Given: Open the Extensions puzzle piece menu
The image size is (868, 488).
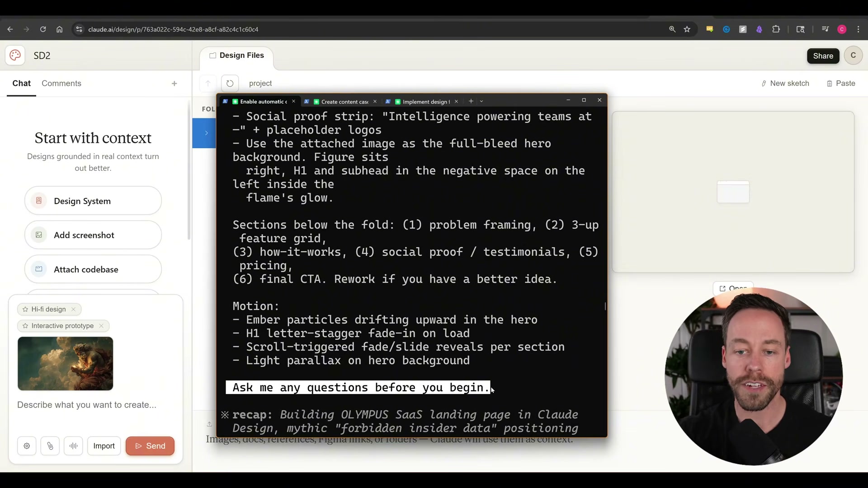Looking at the screenshot, I should click(776, 29).
